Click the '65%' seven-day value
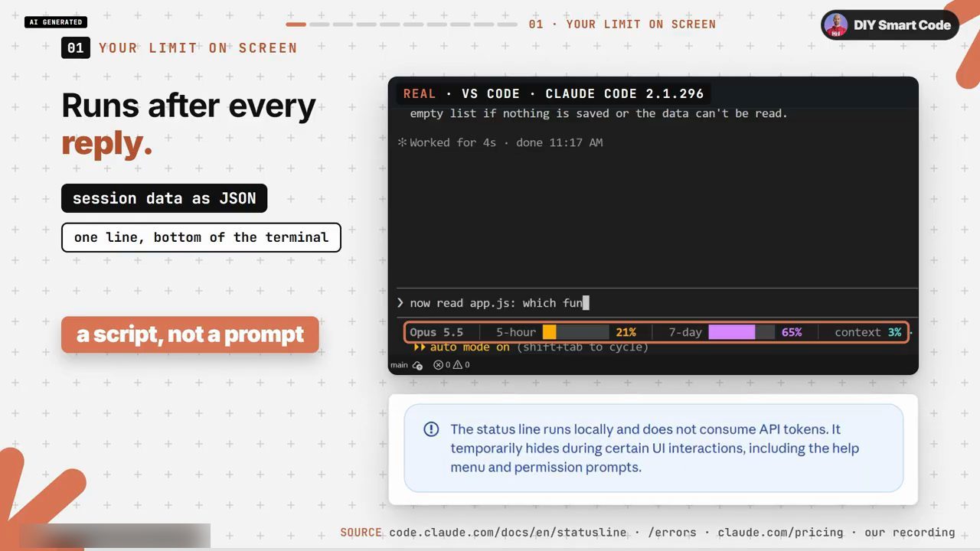Image resolution: width=980 pixels, height=551 pixels. pos(792,332)
